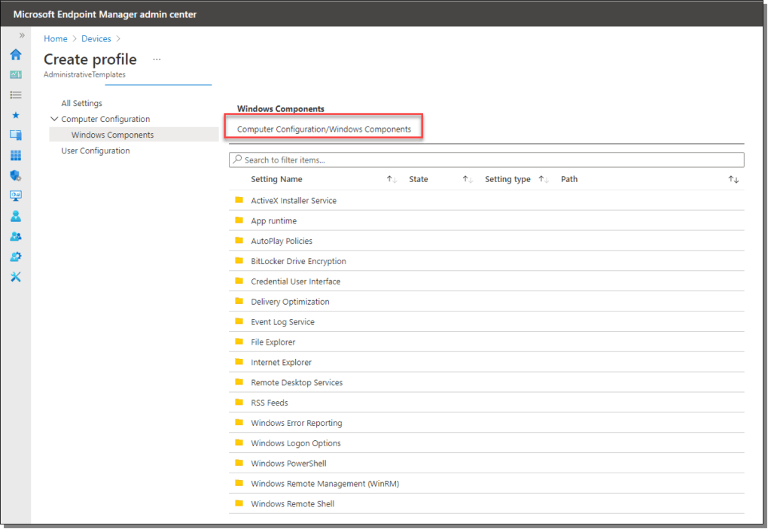This screenshot has width=771, height=532.
Task: Open All services from the left sidebar
Action: click(x=15, y=94)
